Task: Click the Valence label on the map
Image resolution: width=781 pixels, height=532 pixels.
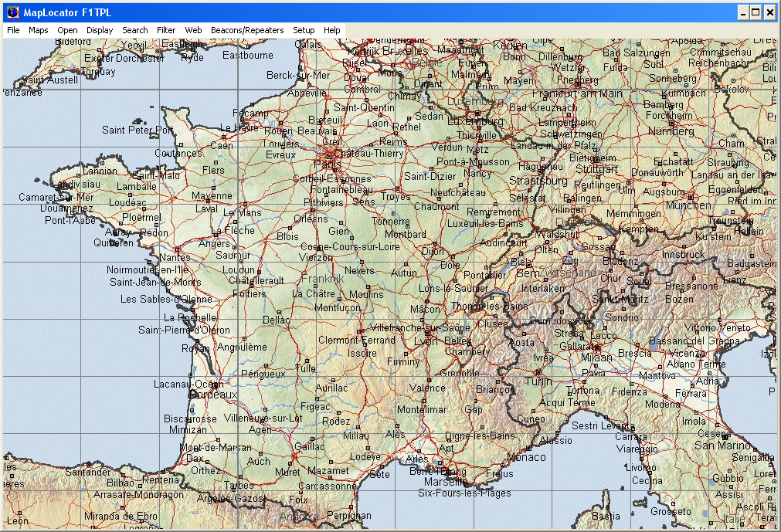Action: tap(427, 388)
